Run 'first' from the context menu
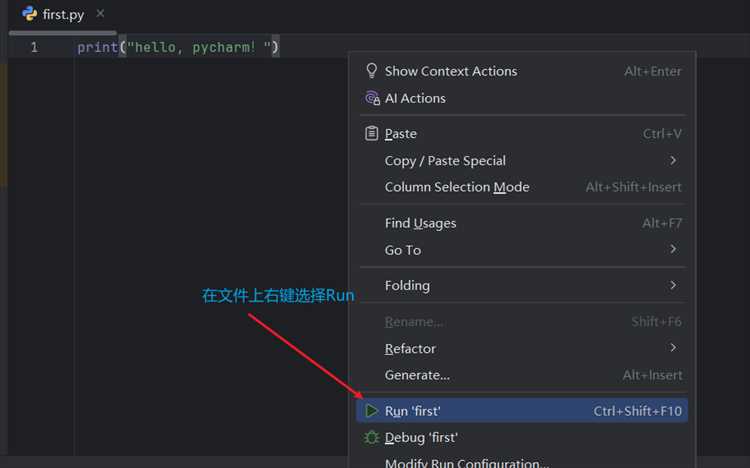 click(x=522, y=411)
